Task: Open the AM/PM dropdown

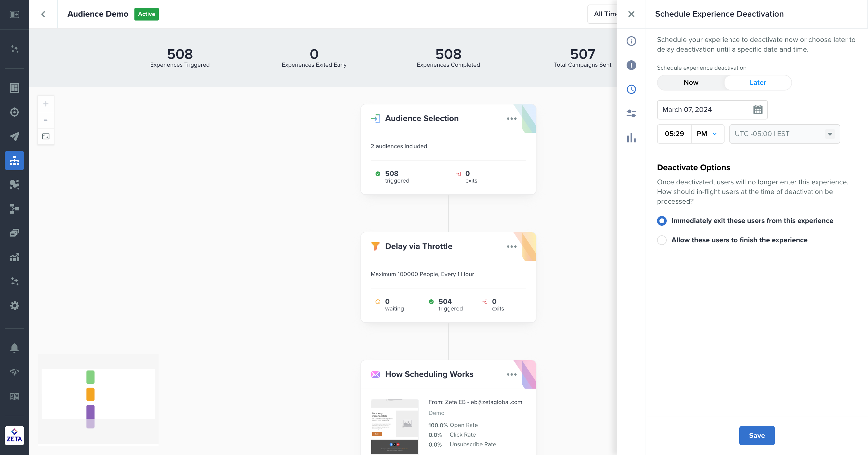Action: (707, 134)
